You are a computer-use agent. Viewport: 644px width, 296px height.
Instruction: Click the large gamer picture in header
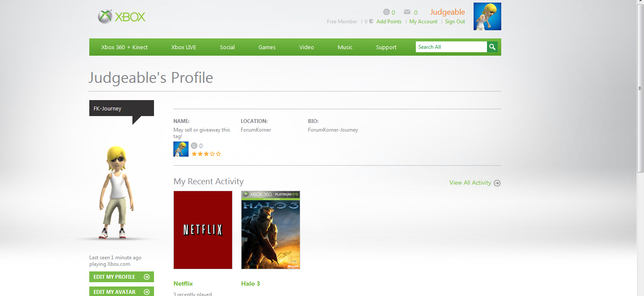tap(487, 16)
